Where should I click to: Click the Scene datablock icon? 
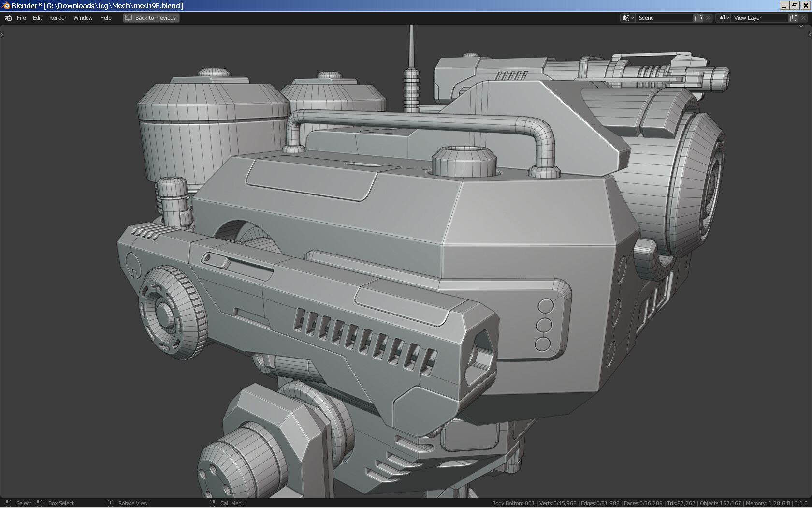[x=625, y=18]
